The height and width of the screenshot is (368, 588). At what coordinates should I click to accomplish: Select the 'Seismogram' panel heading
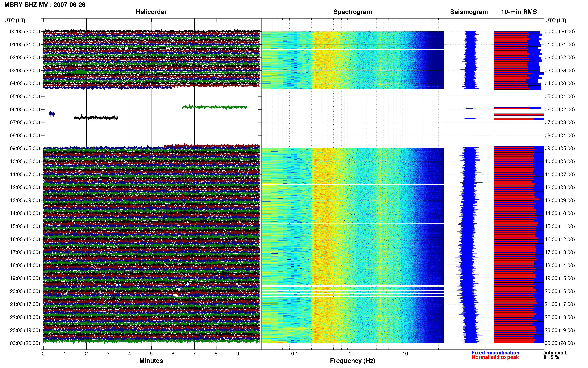tap(469, 12)
